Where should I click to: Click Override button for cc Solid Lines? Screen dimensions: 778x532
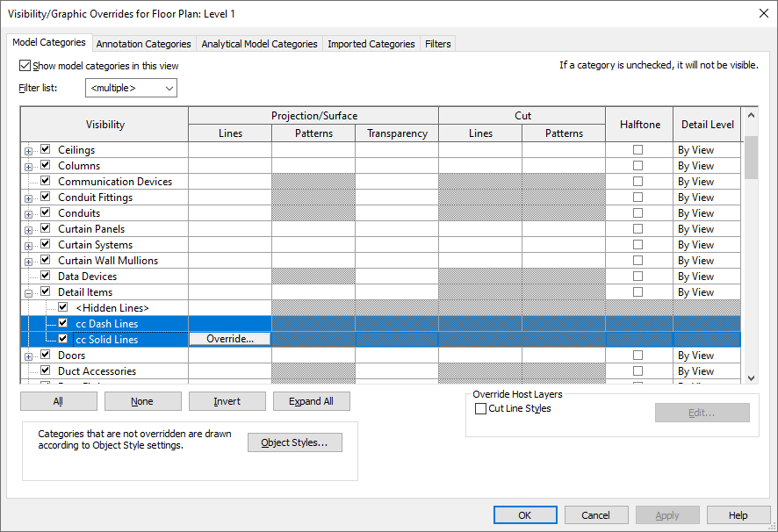coord(230,339)
